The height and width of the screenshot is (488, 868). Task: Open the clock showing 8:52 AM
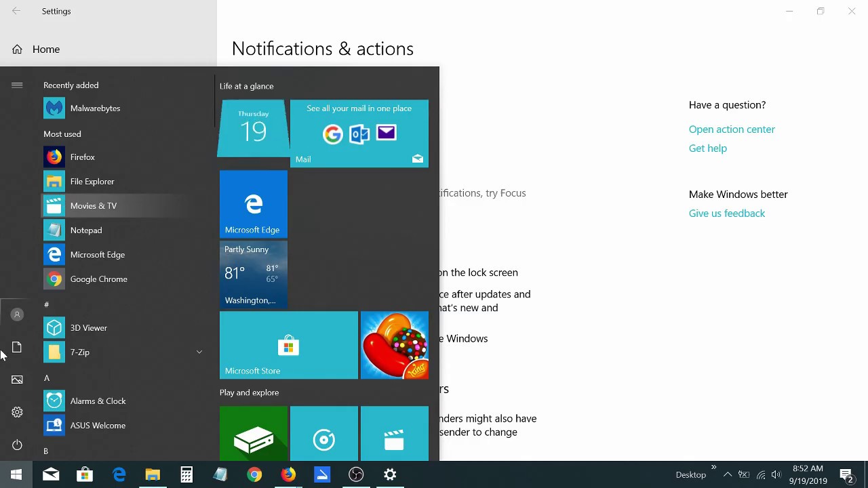[808, 474]
